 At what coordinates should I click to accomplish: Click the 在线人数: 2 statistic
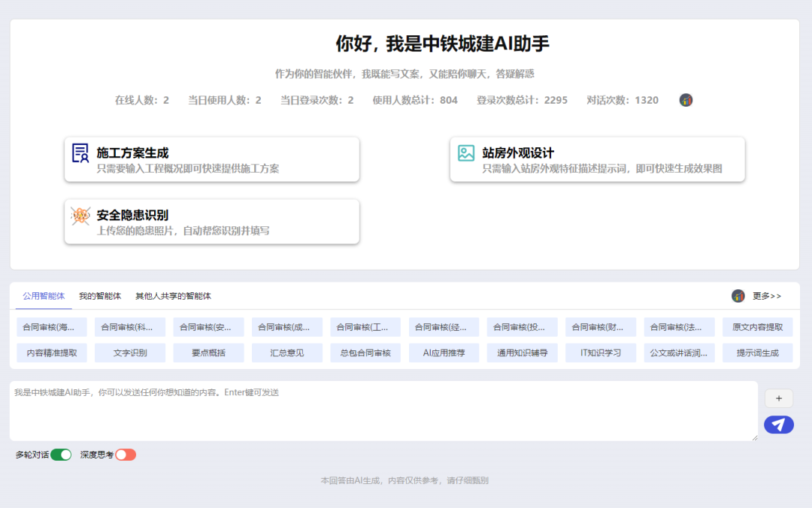[142, 100]
